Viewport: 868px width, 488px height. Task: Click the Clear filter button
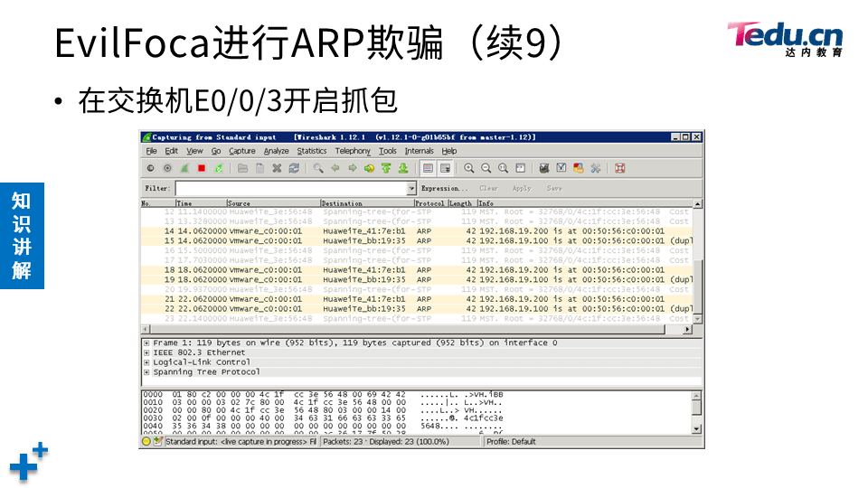[x=489, y=189]
